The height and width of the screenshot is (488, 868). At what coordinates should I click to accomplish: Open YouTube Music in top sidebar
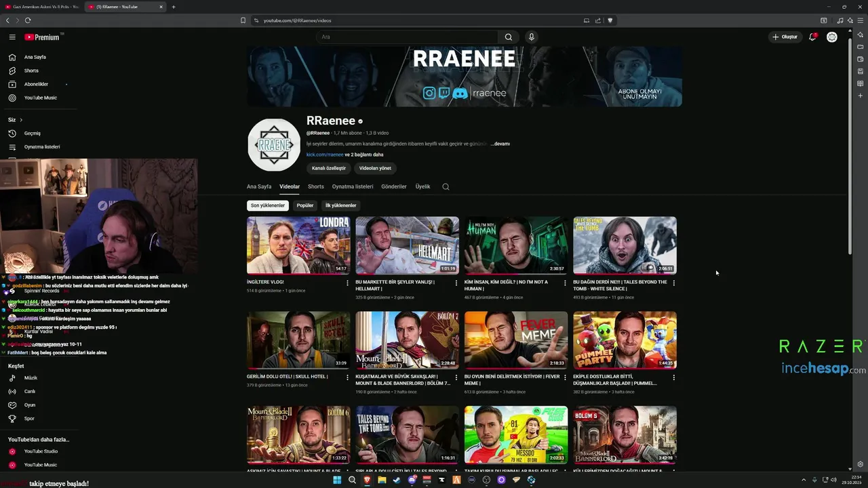(41, 98)
